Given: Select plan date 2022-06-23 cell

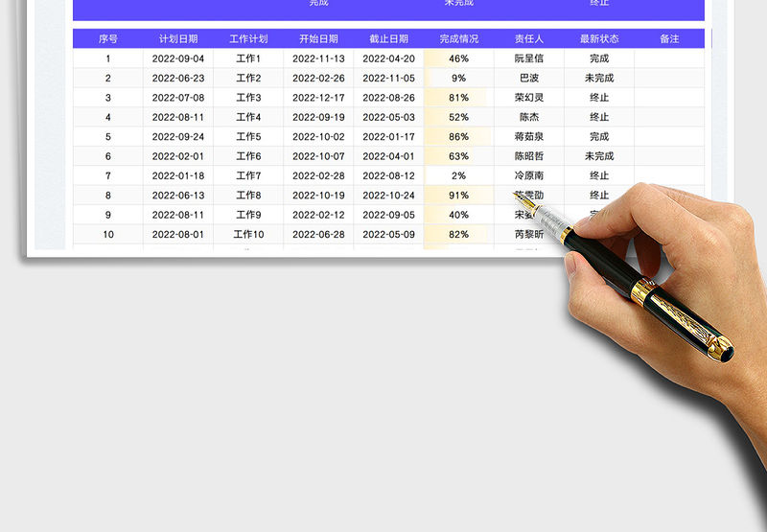Looking at the screenshot, I should 178,79.
